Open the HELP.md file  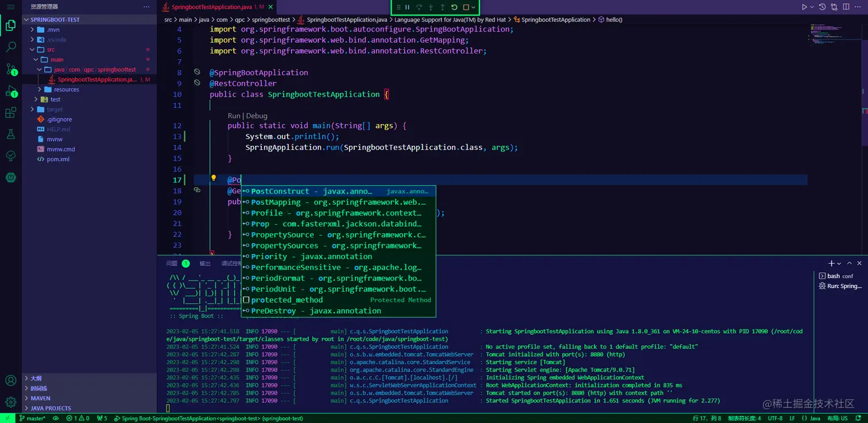[90, 129]
